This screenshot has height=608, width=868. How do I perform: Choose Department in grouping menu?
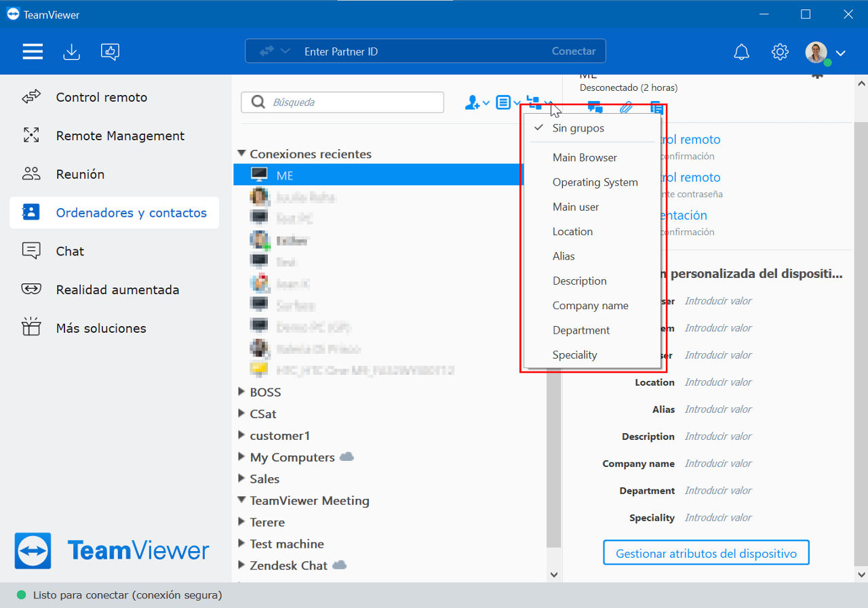(592, 330)
